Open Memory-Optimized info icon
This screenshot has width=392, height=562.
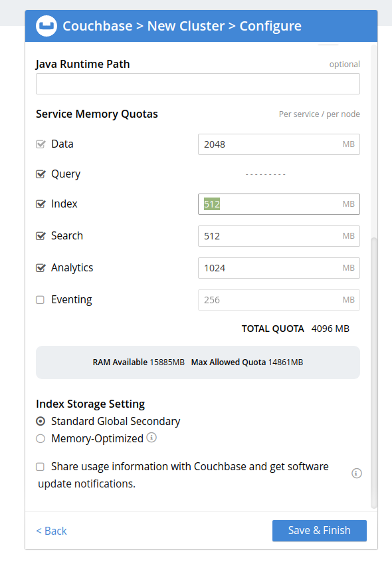click(151, 438)
